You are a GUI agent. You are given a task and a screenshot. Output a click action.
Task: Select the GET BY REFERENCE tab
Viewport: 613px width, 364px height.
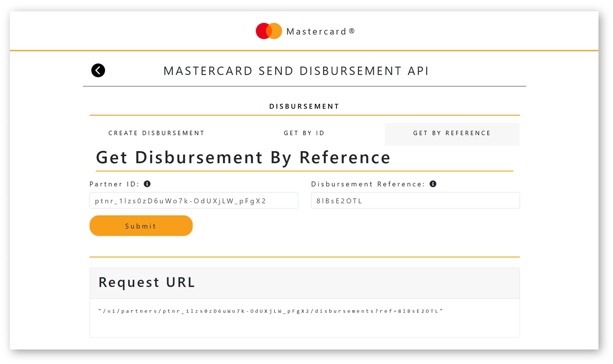click(452, 133)
